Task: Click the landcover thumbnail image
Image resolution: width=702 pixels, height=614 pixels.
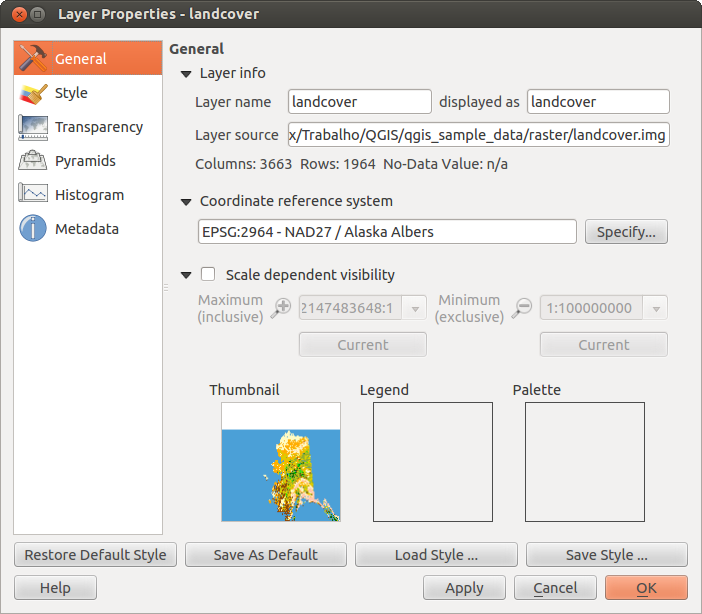Action: coord(281,461)
